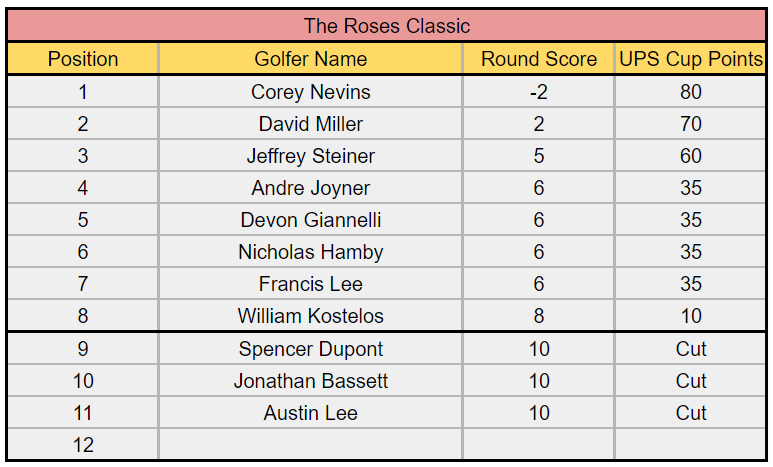Click the Round Score header cell

[x=539, y=59]
